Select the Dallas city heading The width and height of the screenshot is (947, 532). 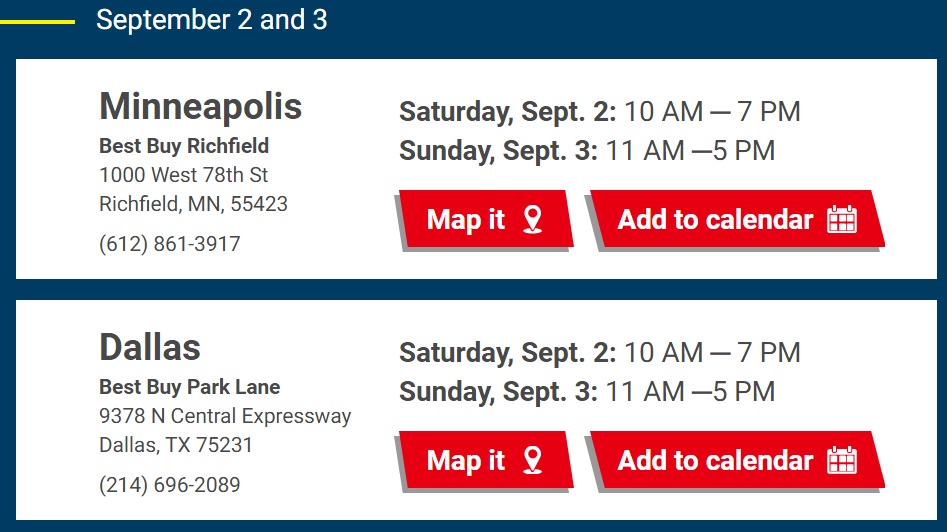pos(150,348)
